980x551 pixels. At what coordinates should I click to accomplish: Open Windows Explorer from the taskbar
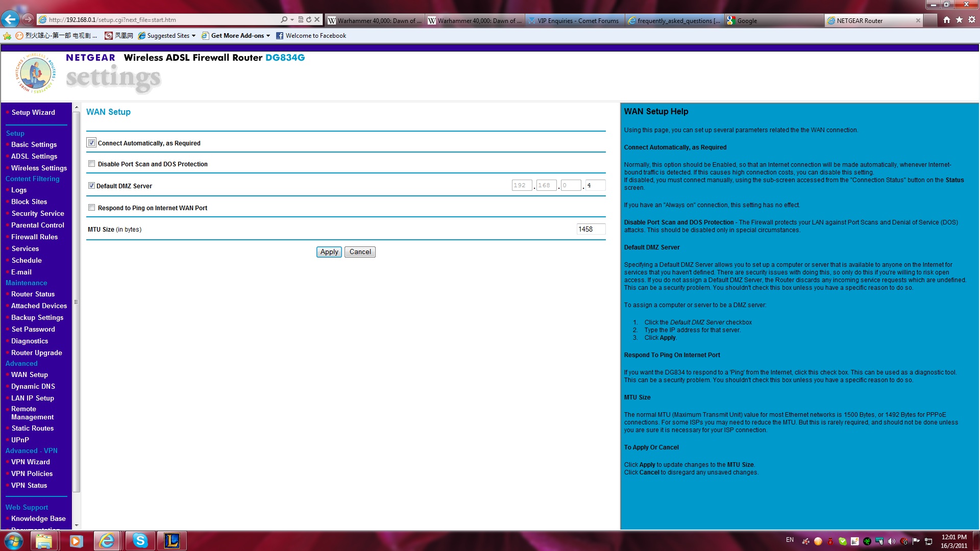point(44,541)
